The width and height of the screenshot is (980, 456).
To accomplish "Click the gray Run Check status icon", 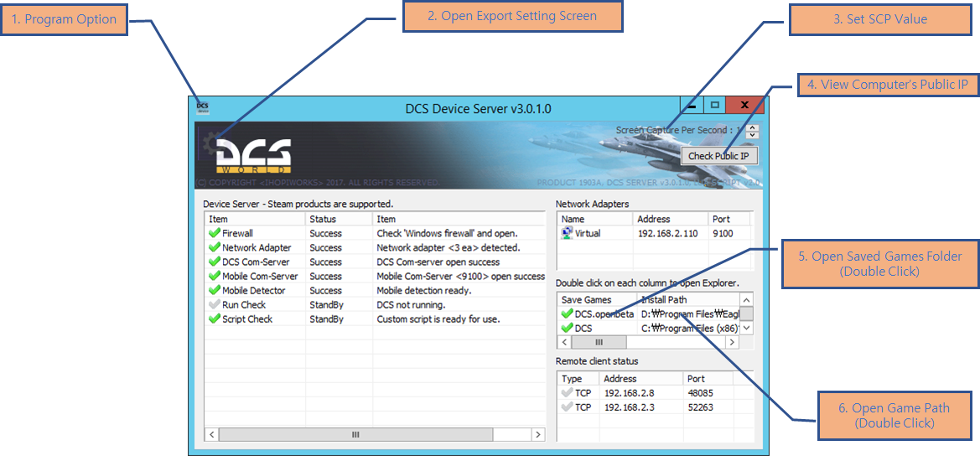I will pos(215,305).
